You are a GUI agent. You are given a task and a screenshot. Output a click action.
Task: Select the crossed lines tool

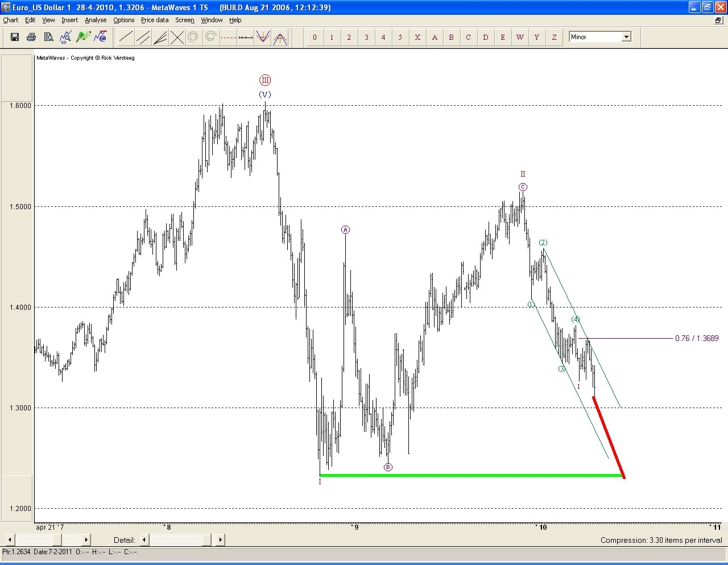177,38
